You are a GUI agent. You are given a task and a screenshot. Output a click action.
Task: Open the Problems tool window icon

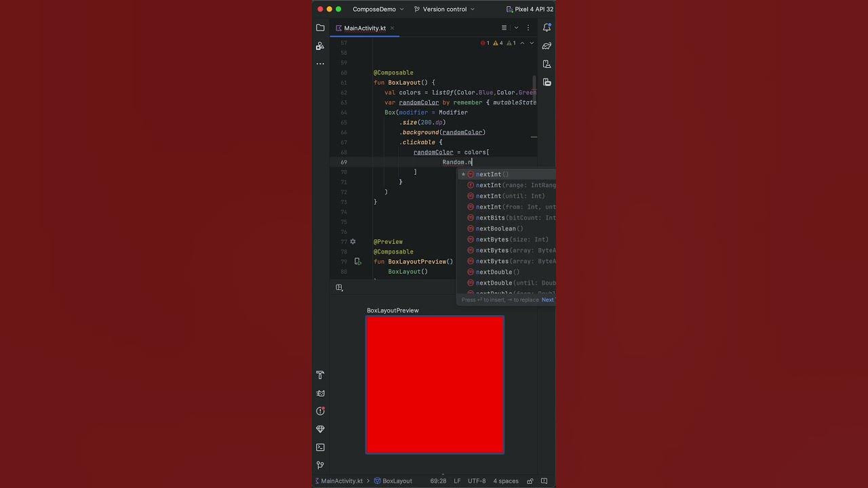320,411
